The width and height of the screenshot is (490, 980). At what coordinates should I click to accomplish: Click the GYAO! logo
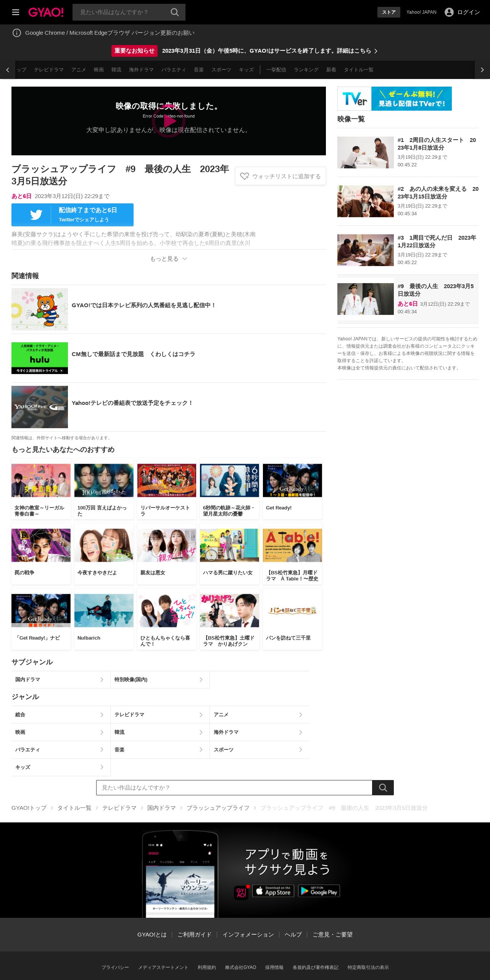point(46,12)
